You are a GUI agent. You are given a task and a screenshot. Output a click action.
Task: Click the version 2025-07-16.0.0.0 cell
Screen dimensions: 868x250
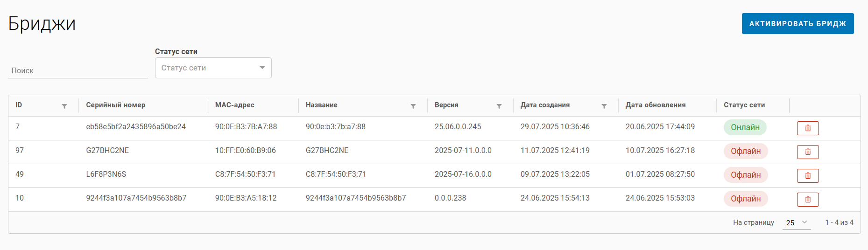coord(463,174)
